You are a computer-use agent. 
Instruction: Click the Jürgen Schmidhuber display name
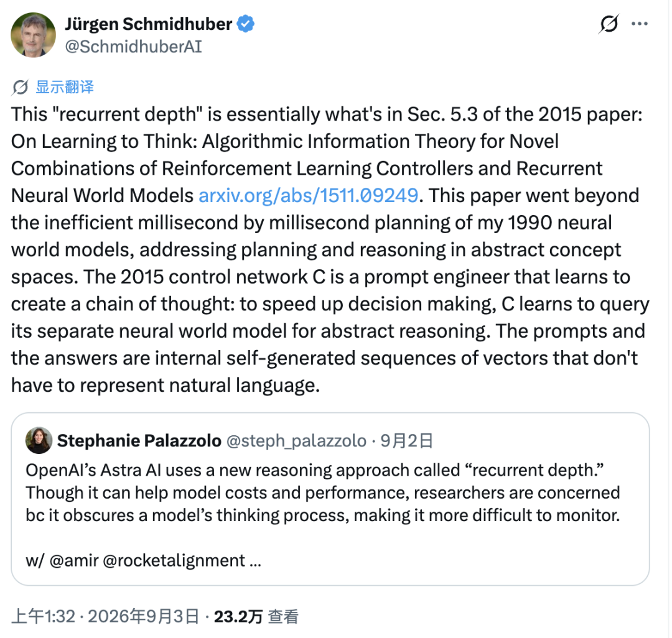pyautogui.click(x=148, y=24)
